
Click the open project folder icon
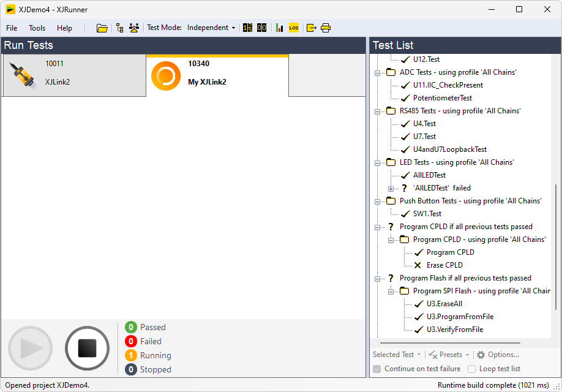102,28
